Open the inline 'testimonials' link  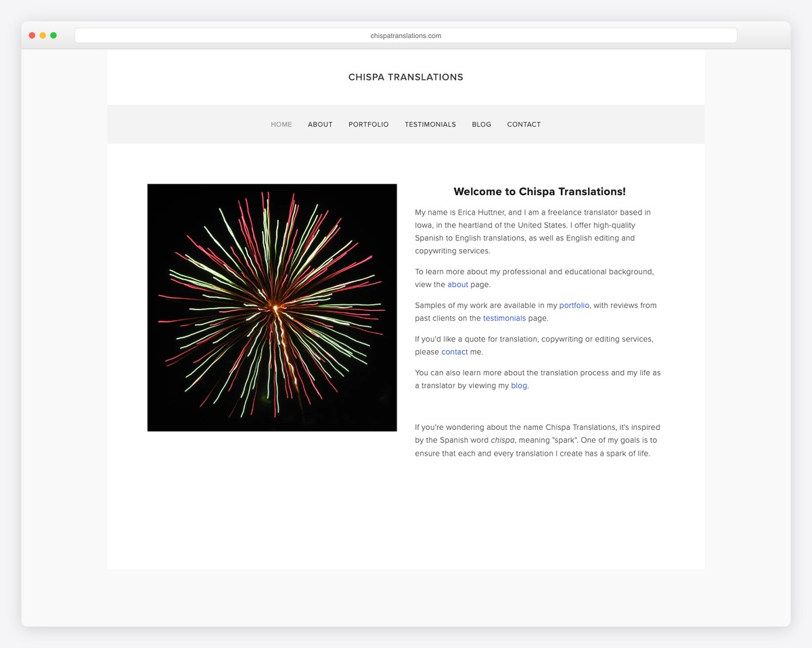pos(504,318)
